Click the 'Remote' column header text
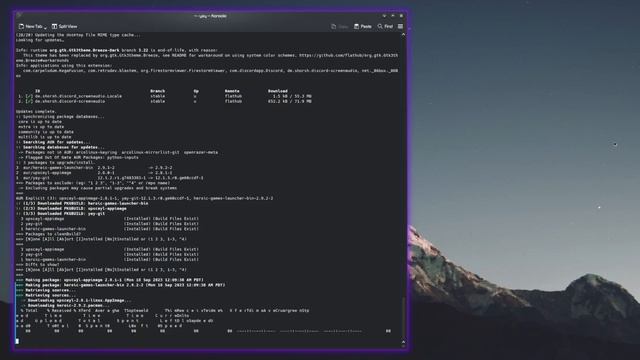This screenshot has height=360, width=640. [x=232, y=91]
